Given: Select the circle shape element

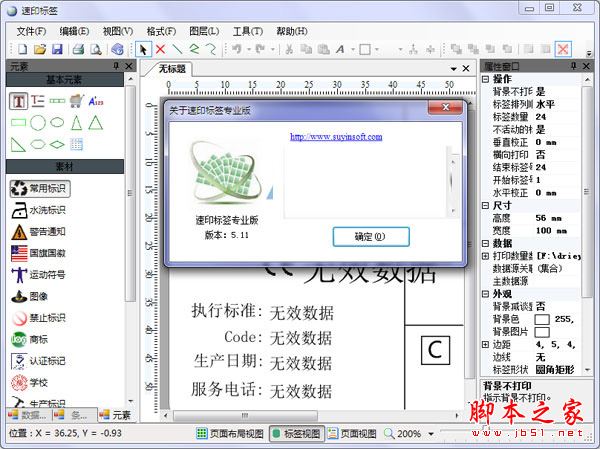Looking at the screenshot, I should point(38,123).
